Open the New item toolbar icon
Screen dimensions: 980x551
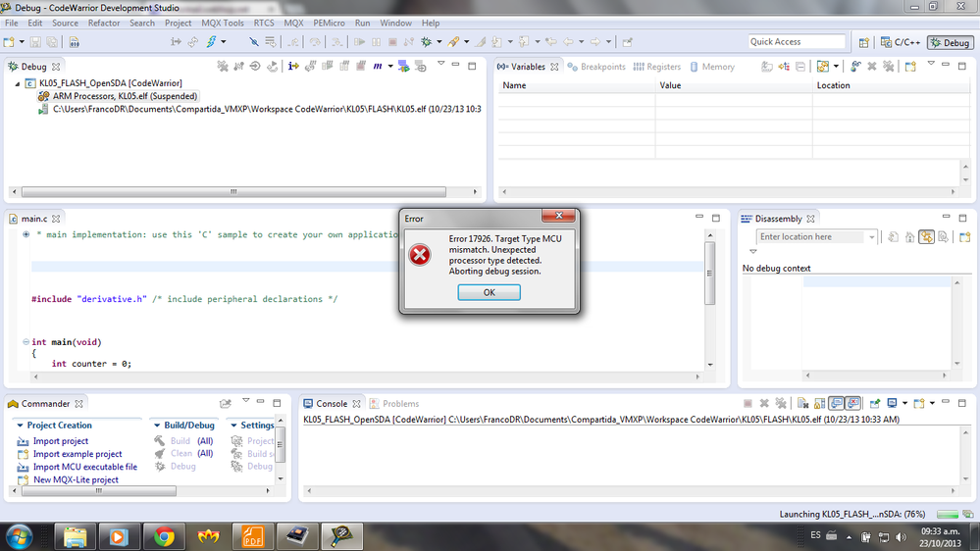pyautogui.click(x=9, y=42)
